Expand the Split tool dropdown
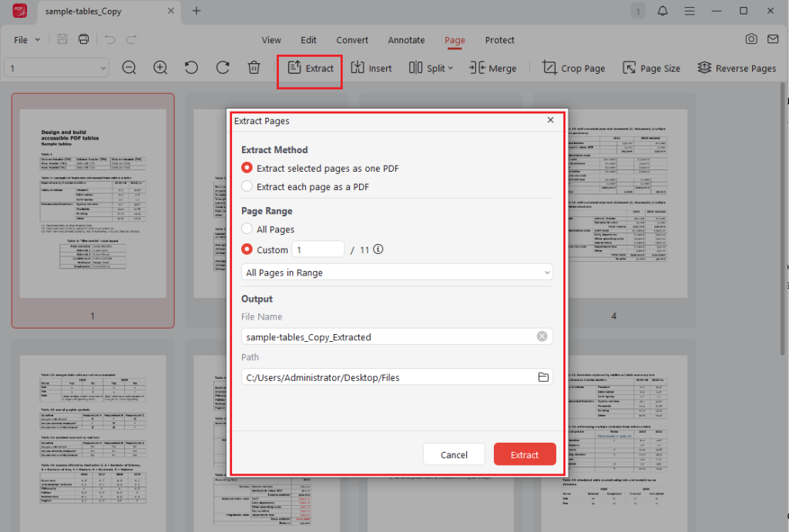This screenshot has height=532, width=789. 431,68
